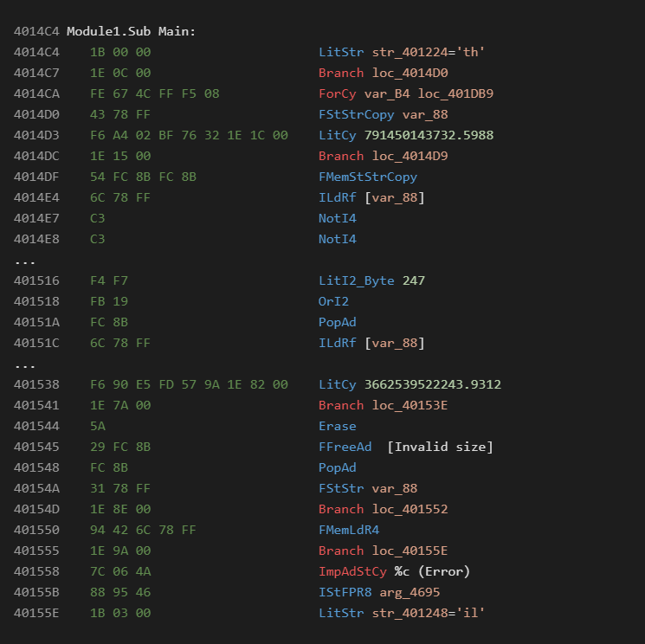Click address 4014E7 NotI4 line
This screenshot has height=644, width=645.
[337, 218]
